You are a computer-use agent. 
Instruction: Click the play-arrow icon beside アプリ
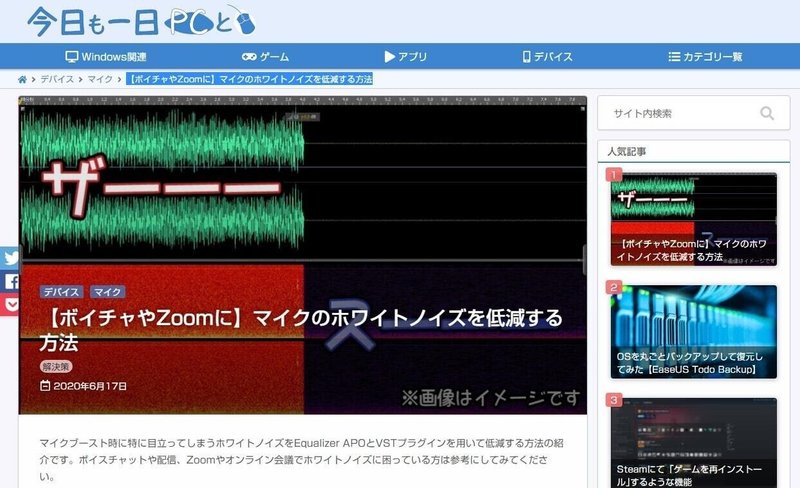click(x=389, y=57)
